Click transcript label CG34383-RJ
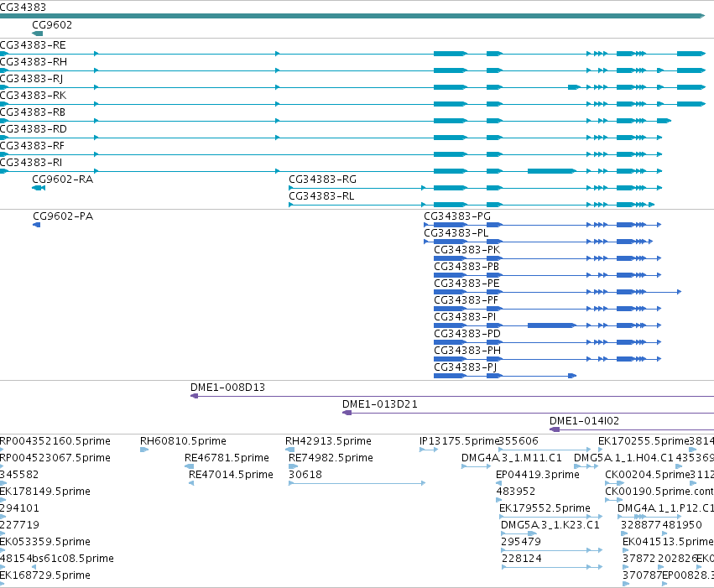The width and height of the screenshot is (714, 588). (31, 79)
